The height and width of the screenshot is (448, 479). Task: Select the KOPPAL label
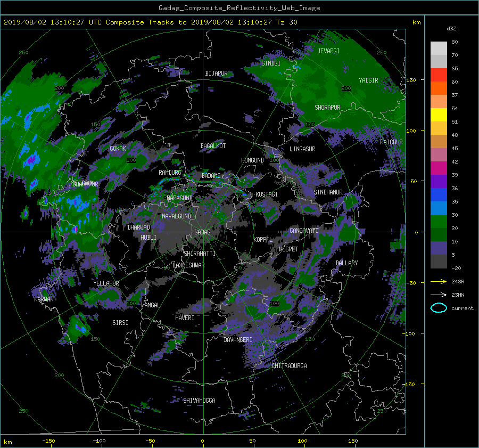click(263, 240)
